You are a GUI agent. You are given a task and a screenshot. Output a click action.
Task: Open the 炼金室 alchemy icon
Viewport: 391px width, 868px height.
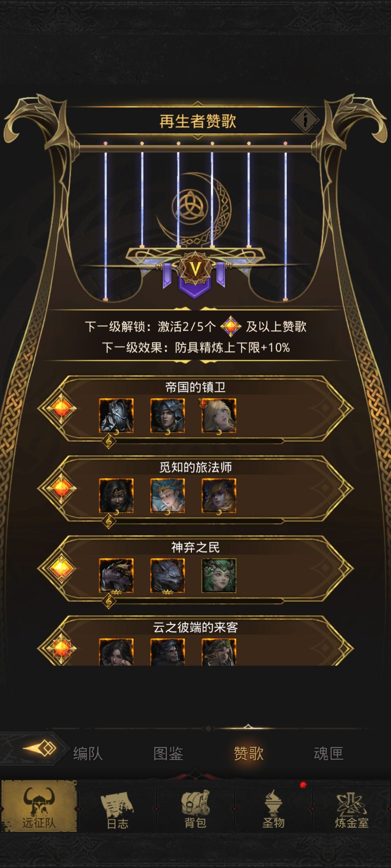(x=352, y=810)
